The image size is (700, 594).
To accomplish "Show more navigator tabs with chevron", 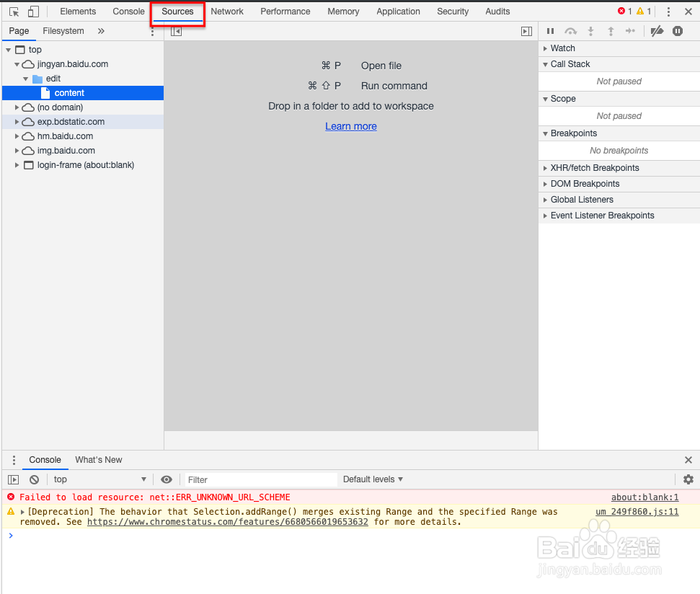I will [x=102, y=31].
